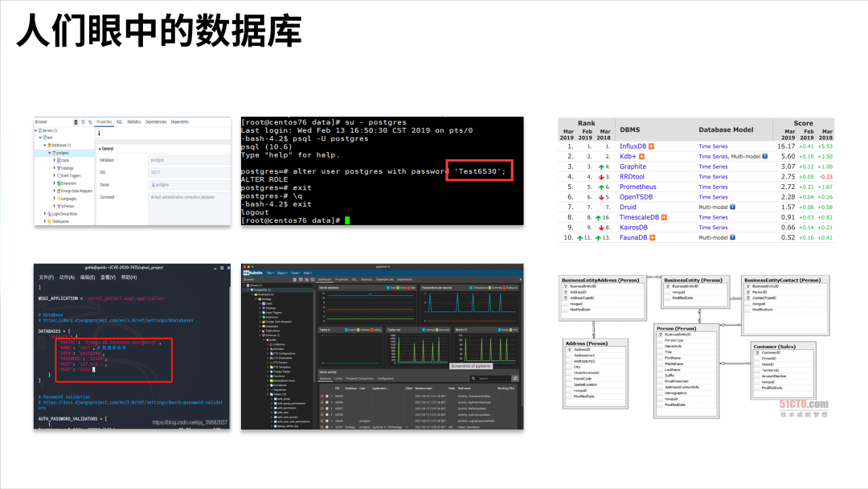Open the 编辑(E) menu in terminal editor window
Screen dimensions: 868x489
tap(88, 277)
